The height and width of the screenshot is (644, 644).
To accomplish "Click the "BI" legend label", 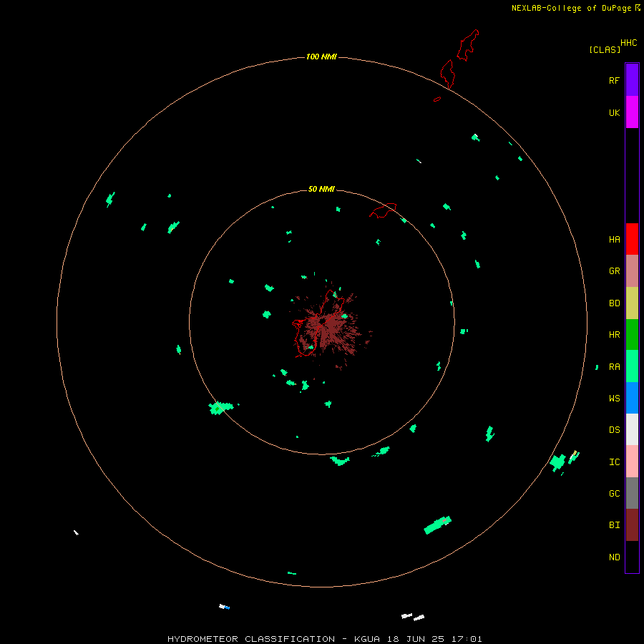I will point(615,525).
